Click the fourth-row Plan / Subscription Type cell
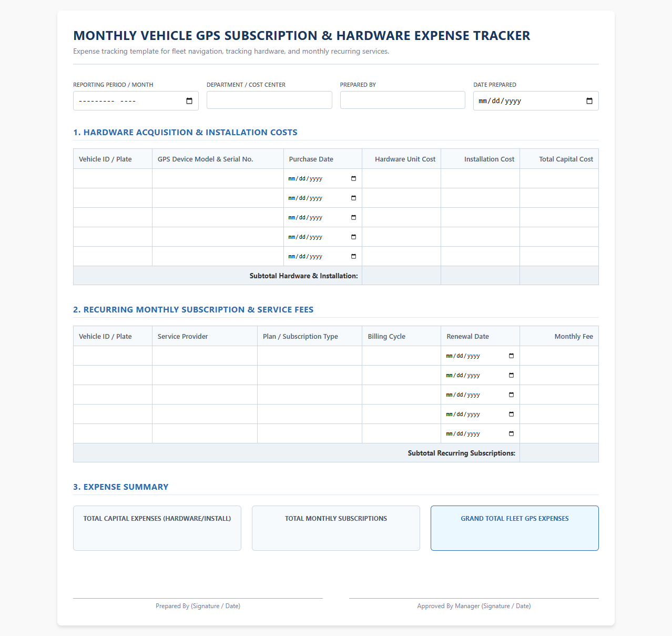Viewport: 672px width, 636px height. 310,415
